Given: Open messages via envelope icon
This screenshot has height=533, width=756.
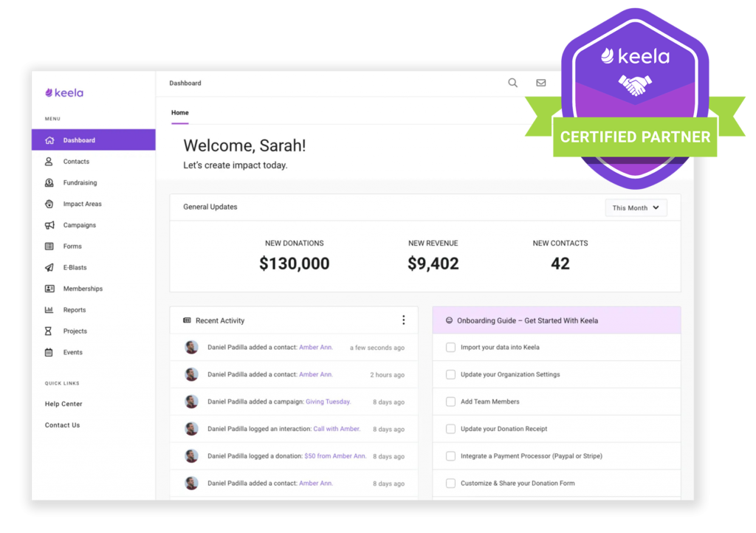Looking at the screenshot, I should point(541,83).
